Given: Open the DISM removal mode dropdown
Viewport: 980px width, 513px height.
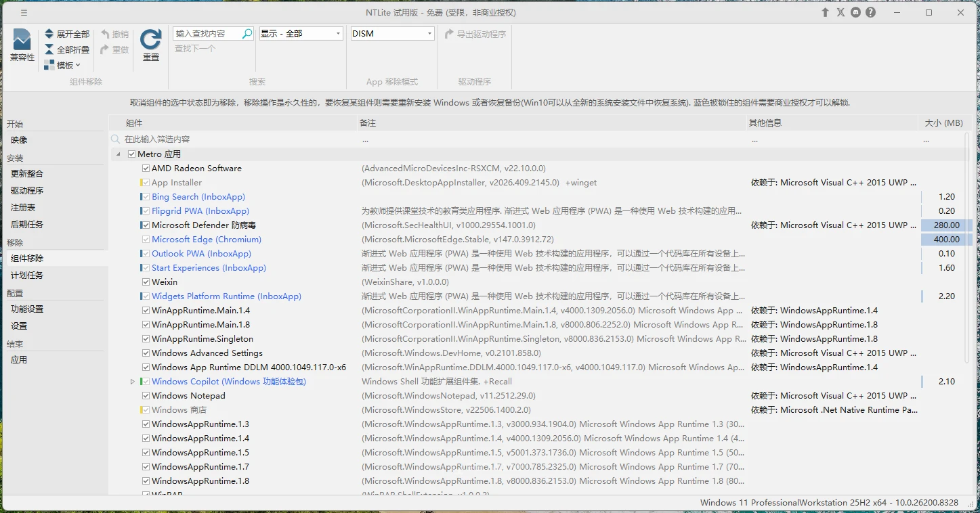Looking at the screenshot, I should (392, 33).
